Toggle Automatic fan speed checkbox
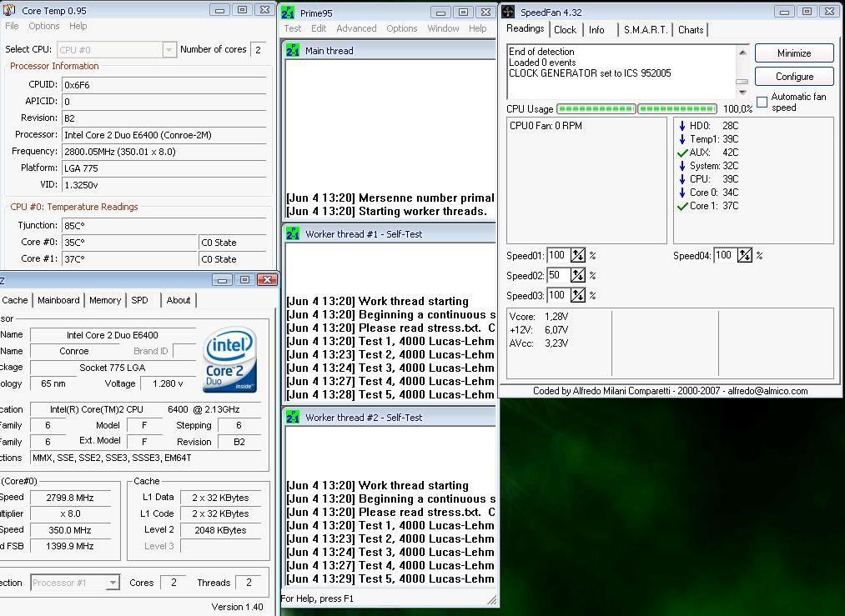 tap(762, 102)
